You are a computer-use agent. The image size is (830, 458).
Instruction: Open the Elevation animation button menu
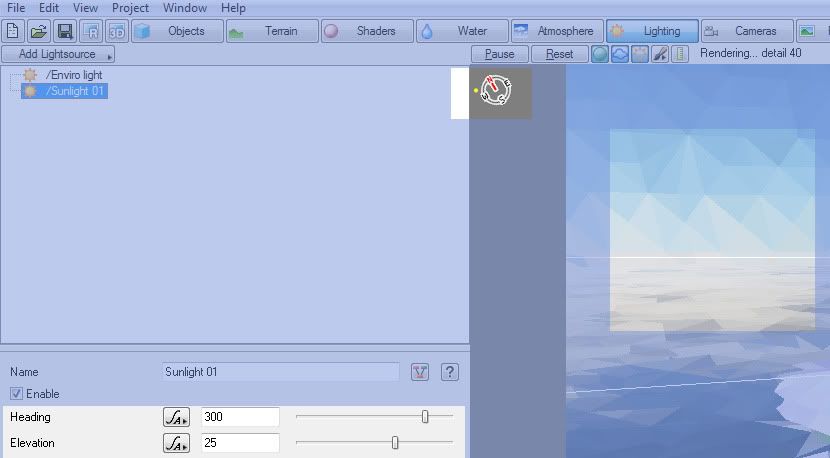176,443
